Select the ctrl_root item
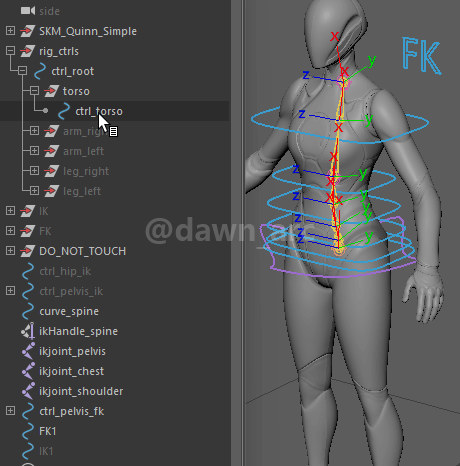The image size is (460, 466). coord(72,71)
